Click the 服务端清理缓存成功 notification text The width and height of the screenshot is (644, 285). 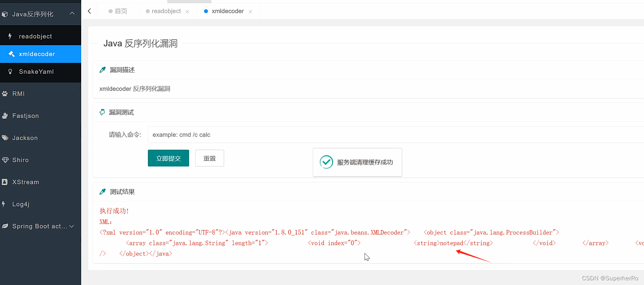365,162
